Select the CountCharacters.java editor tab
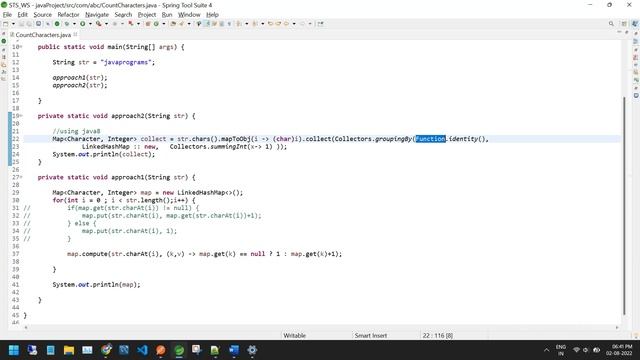640x360 pixels. pos(43,35)
